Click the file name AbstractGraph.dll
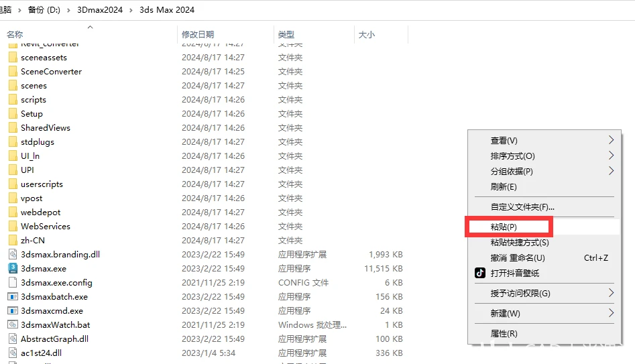The image size is (635, 364). click(x=55, y=339)
